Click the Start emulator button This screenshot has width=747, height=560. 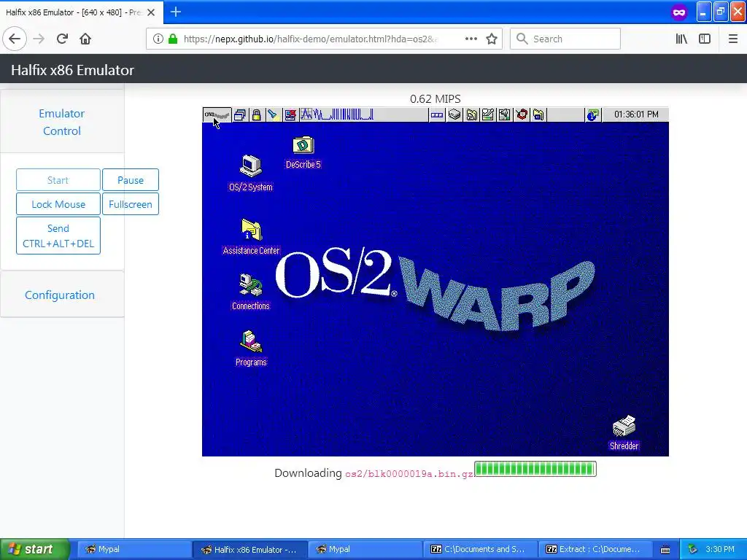click(x=58, y=180)
